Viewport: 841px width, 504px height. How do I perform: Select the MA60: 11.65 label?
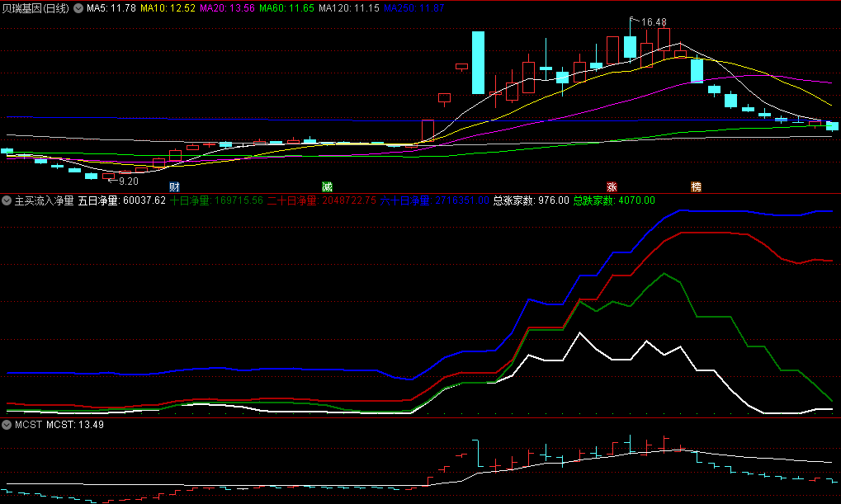click(x=287, y=8)
